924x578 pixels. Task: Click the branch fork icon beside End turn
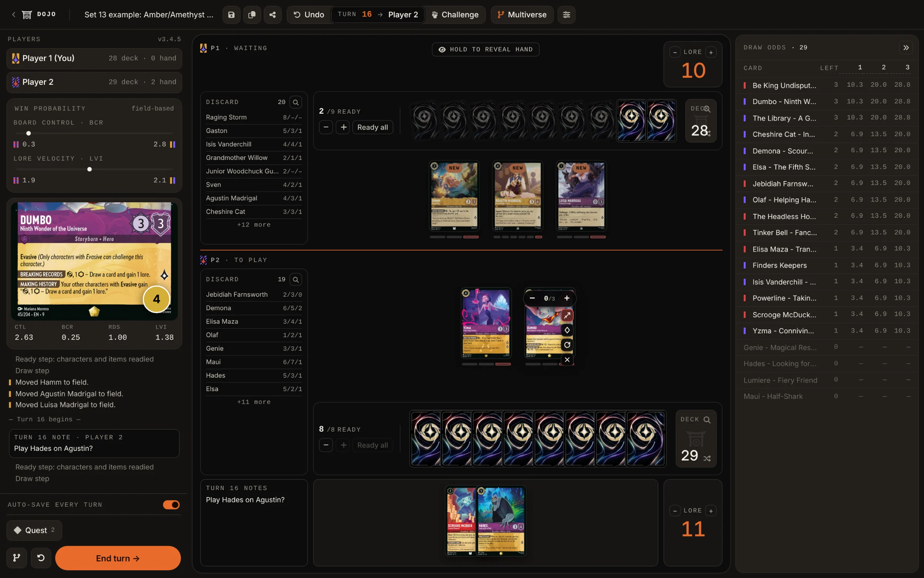[17, 558]
